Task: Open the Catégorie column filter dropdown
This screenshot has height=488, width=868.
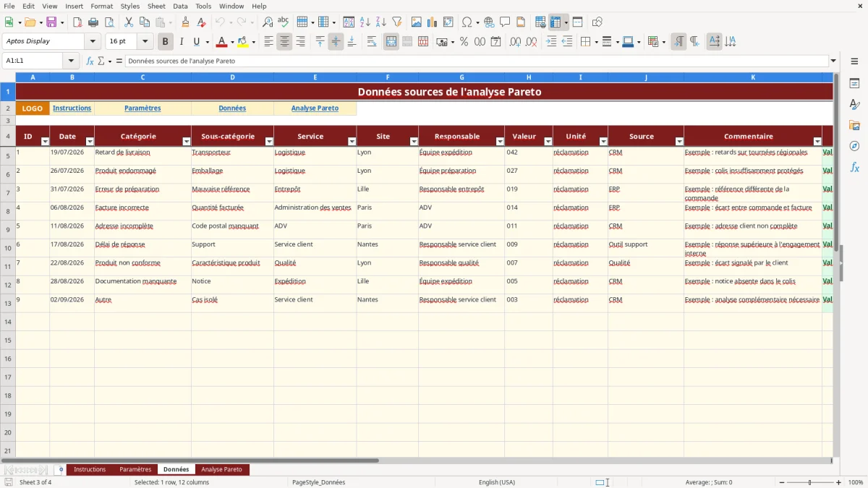Action: [x=186, y=142]
